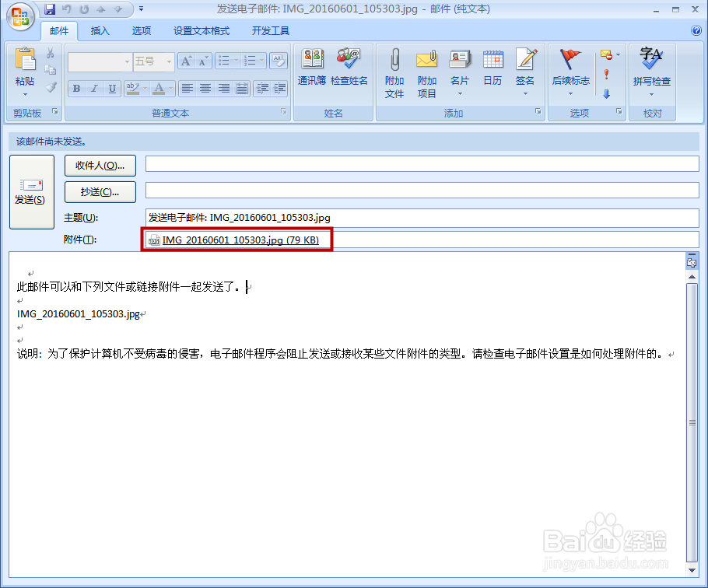Click the 抄送(C)... button

(x=100, y=192)
